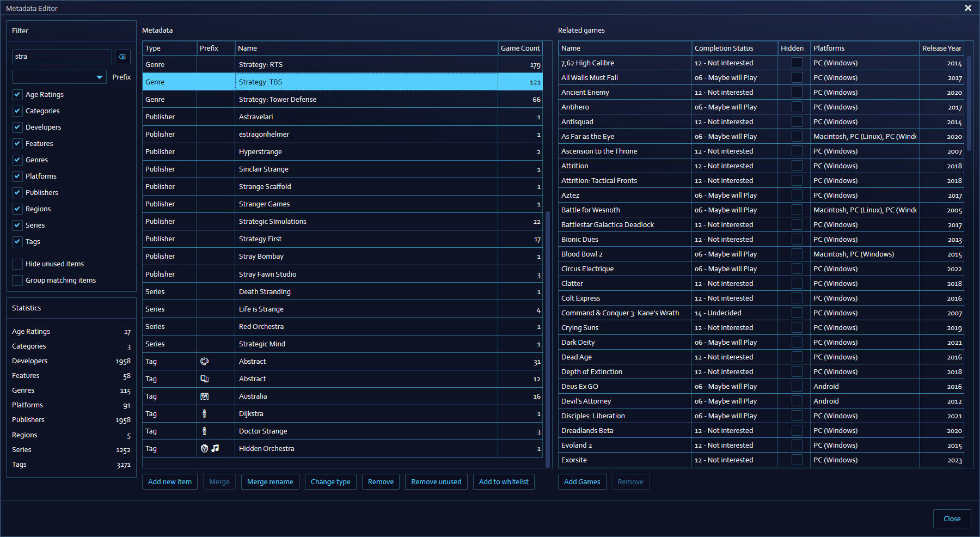Select the 'Hyperstrange' publisher row
The image size is (980, 537).
click(x=342, y=152)
